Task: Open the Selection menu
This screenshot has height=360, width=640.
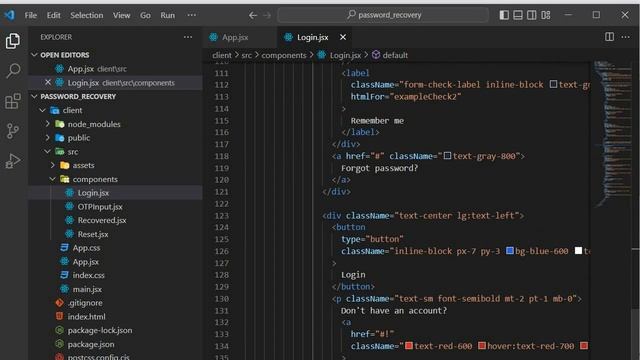Action: 87,15
